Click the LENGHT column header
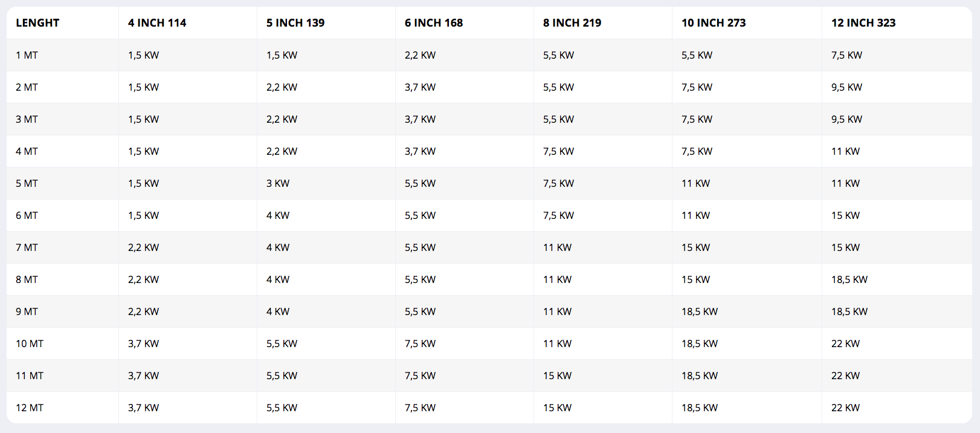The width and height of the screenshot is (980, 433). (x=37, y=23)
